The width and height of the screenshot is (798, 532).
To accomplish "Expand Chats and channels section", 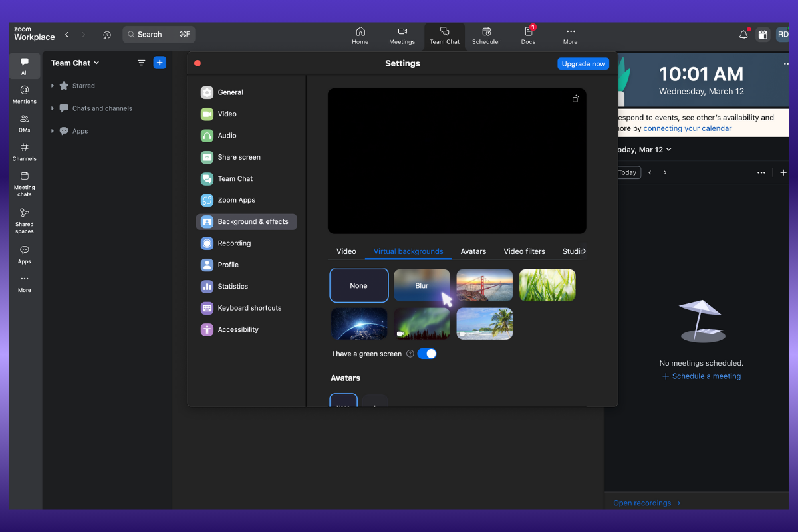I will (x=53, y=108).
